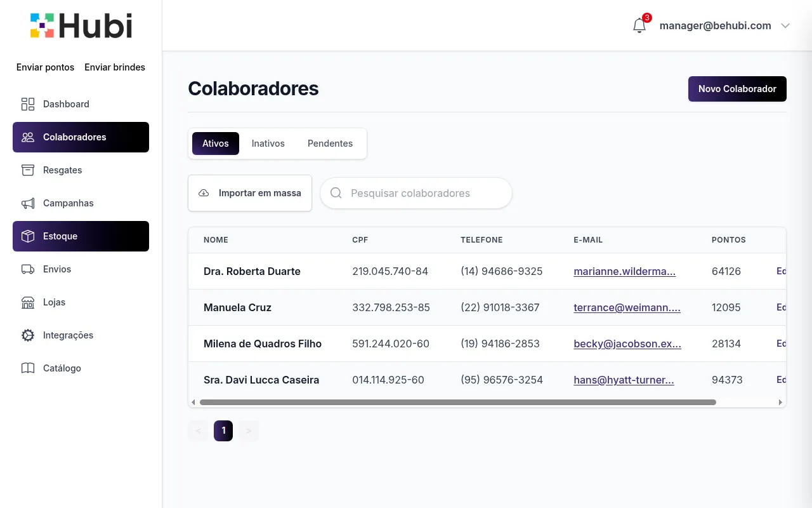Open marianne.wilderma email link

point(624,271)
